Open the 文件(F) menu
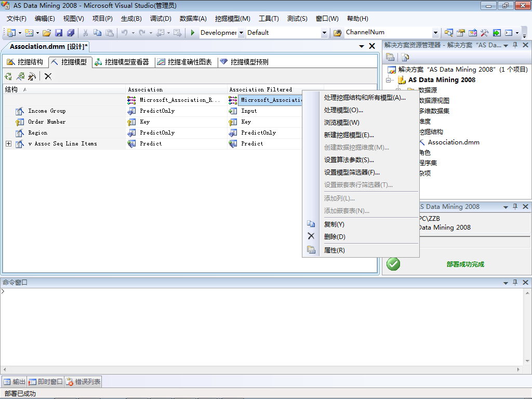The width and height of the screenshot is (532, 399). coord(16,19)
